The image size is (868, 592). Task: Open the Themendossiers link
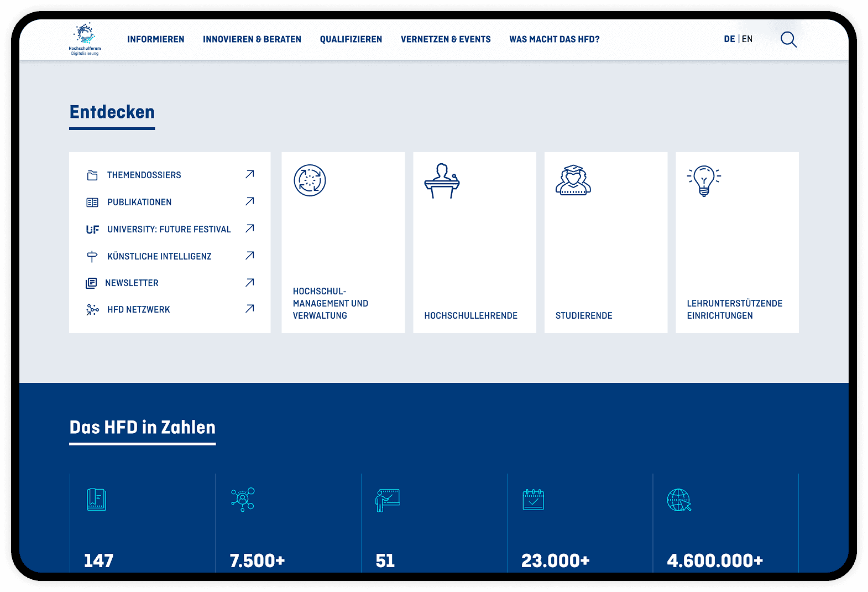(x=144, y=175)
